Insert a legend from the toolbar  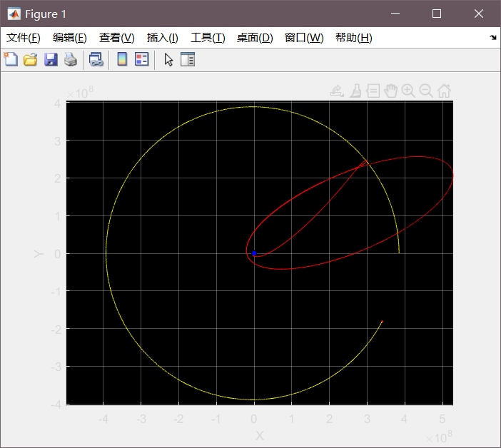click(x=142, y=59)
